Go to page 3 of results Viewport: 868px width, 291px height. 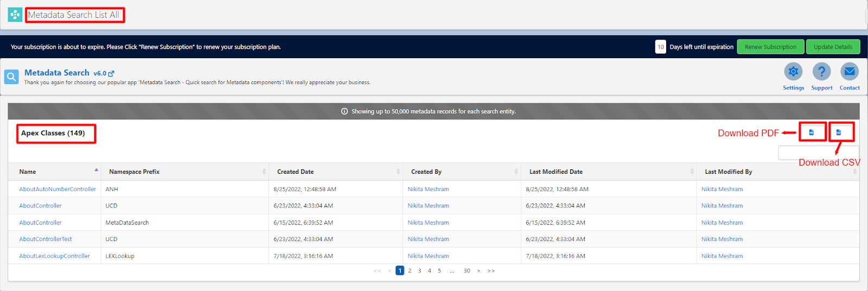(x=419, y=270)
